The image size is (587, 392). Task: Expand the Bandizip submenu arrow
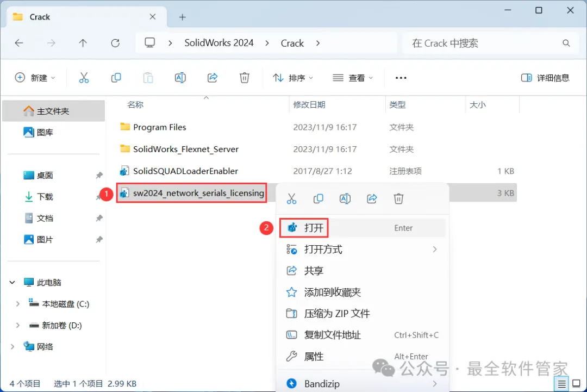(435, 384)
